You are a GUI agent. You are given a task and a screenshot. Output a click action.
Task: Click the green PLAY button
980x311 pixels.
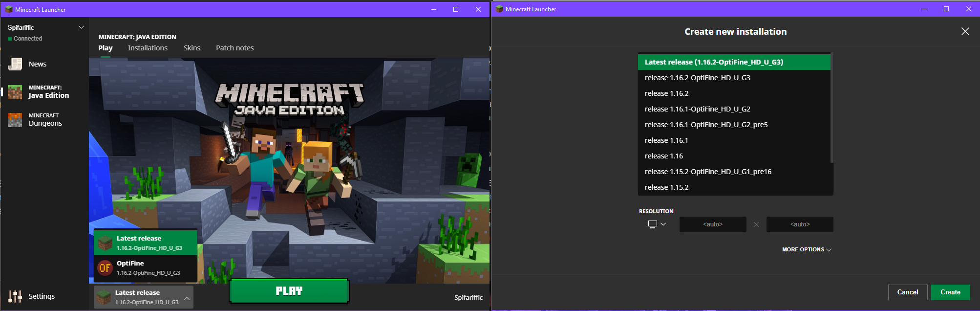(289, 291)
